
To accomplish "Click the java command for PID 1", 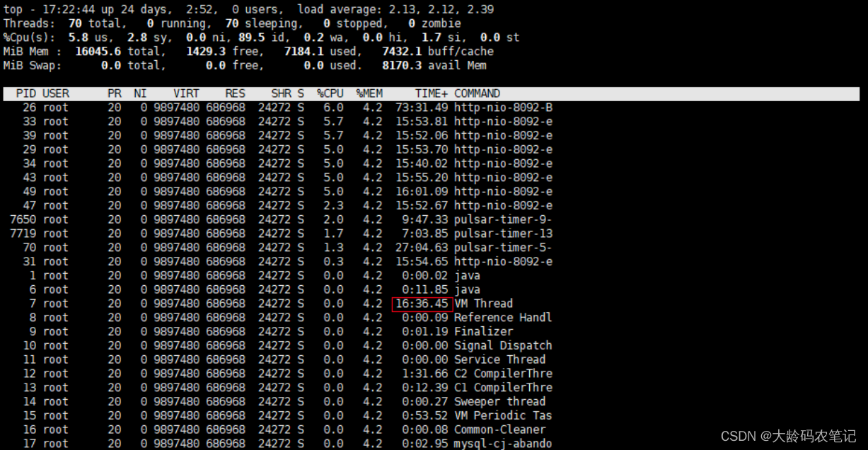I will (x=467, y=276).
